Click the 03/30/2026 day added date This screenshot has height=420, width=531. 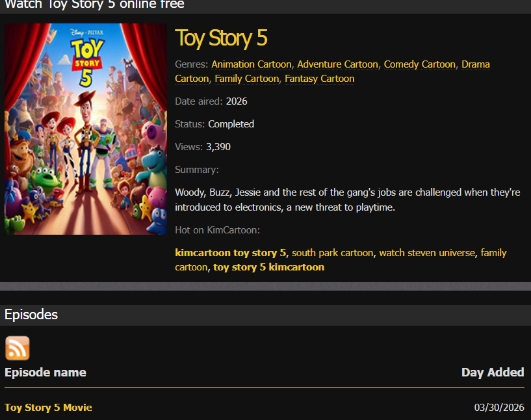click(x=499, y=407)
